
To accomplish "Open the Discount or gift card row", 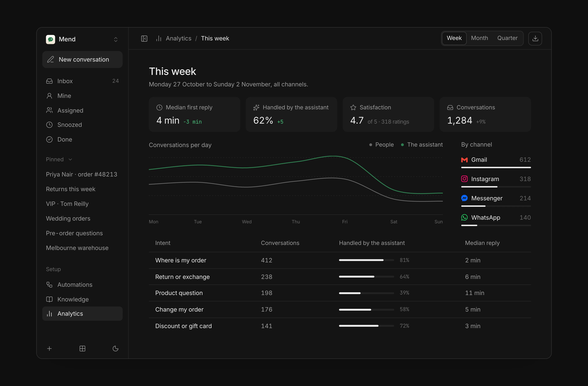I will tap(340, 326).
